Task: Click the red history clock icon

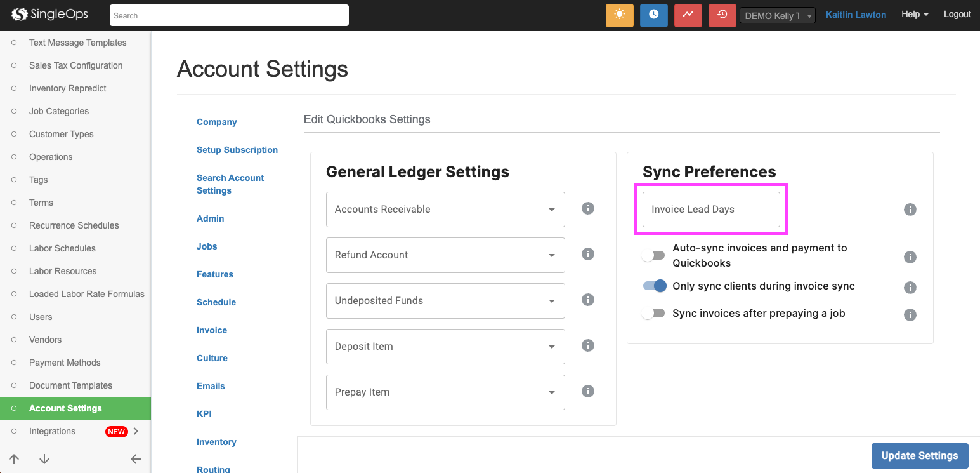Action: (x=722, y=15)
